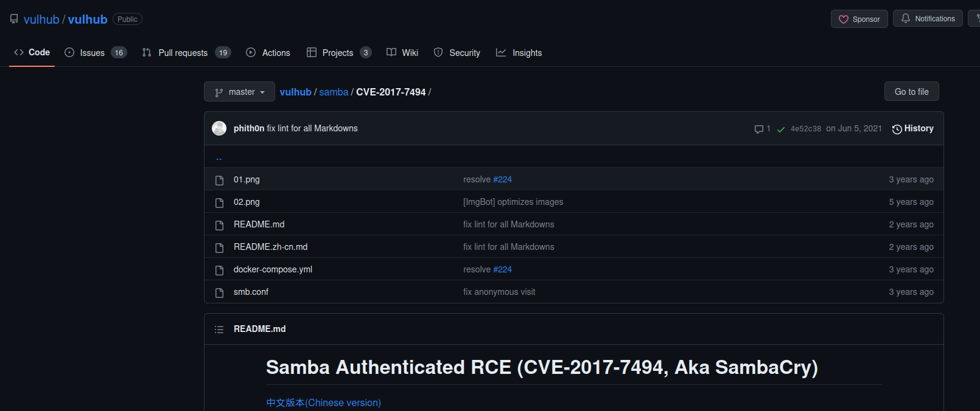Click the Sponsor button
This screenshot has width=980, height=411.
coord(859,19)
